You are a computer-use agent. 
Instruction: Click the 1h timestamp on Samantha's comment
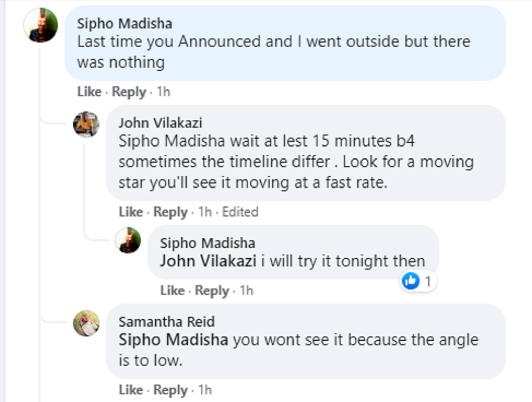[205, 390]
